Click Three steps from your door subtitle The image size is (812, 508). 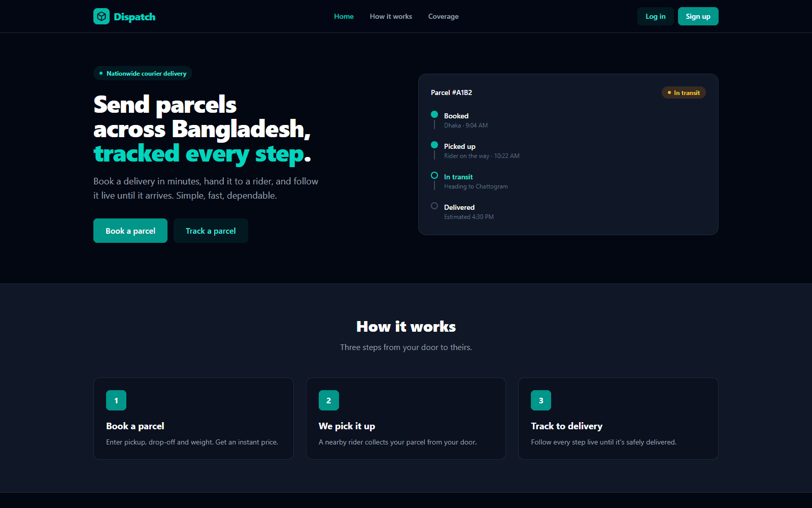406,347
